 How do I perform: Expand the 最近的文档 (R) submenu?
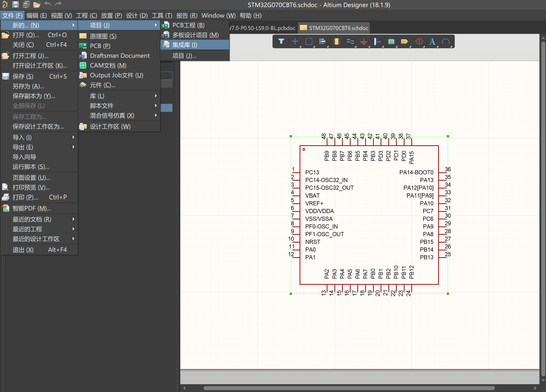[39, 219]
